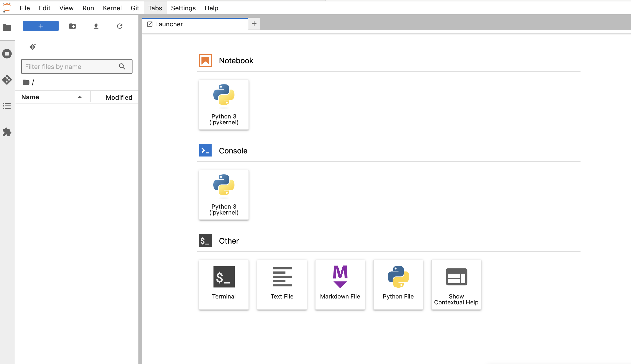Launch a Python 3 notebook

pos(224,104)
